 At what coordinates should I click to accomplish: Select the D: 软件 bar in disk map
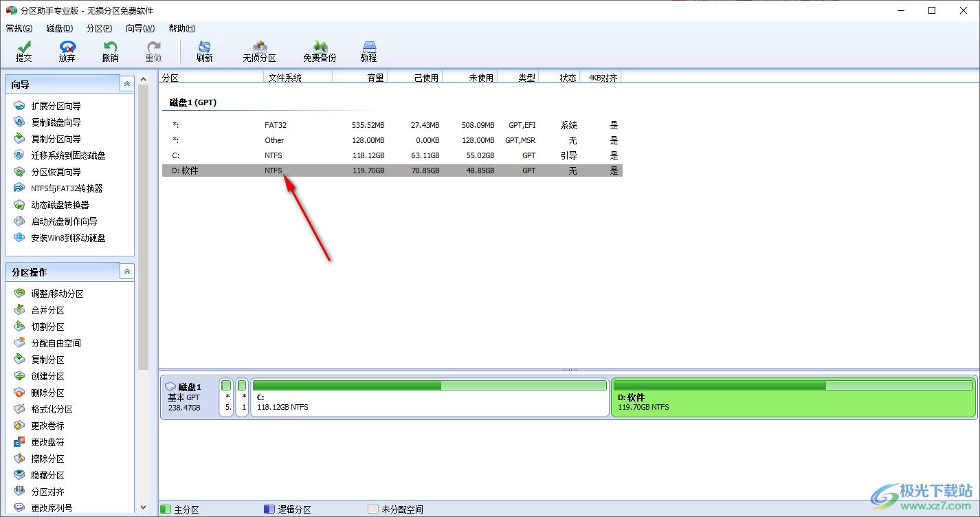[x=793, y=397]
